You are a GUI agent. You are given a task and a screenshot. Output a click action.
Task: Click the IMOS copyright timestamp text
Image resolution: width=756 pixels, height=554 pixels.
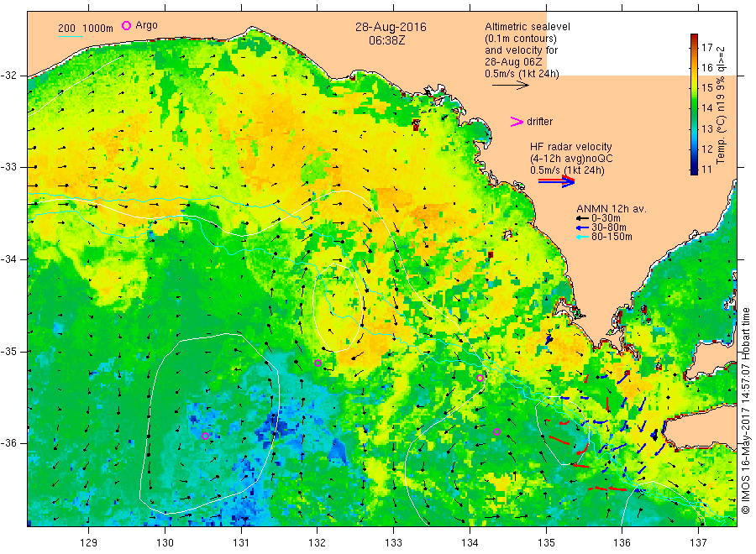coord(745,410)
